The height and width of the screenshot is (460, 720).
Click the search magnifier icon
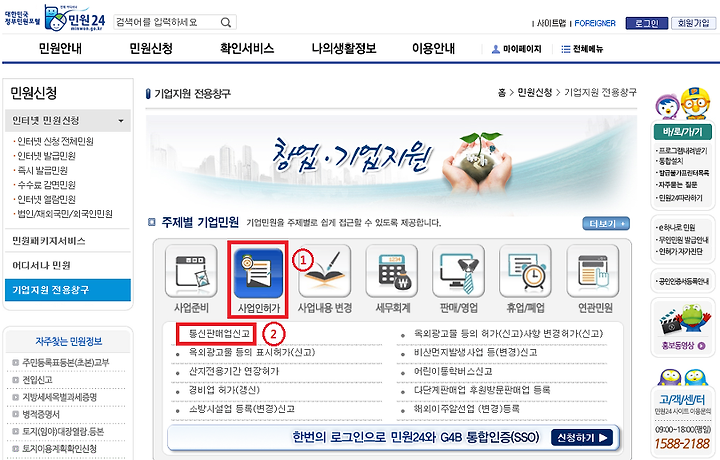click(225, 22)
